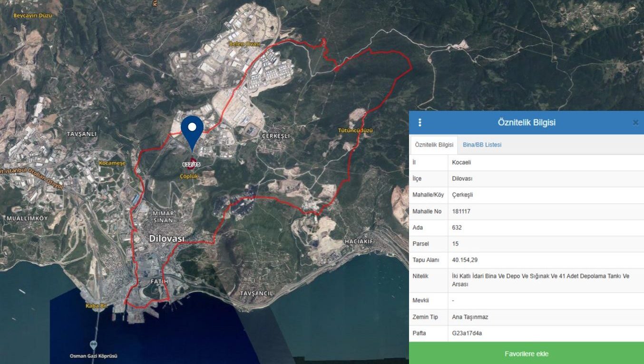The width and height of the screenshot is (644, 364).
Task: Click the Kocameşe map label
Action: pos(112,163)
